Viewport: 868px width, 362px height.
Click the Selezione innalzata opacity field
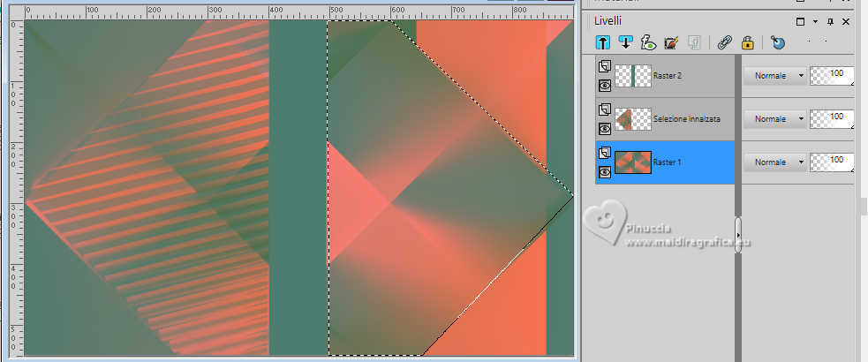tap(832, 119)
